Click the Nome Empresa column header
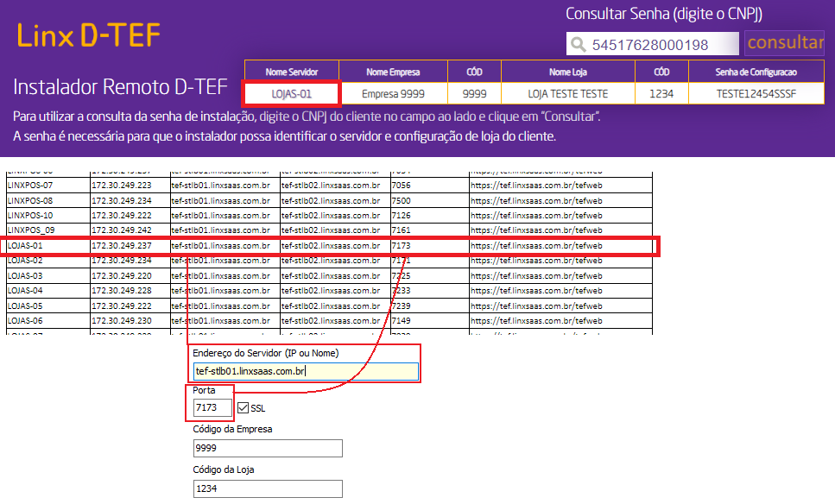The image size is (835, 504). [x=393, y=72]
